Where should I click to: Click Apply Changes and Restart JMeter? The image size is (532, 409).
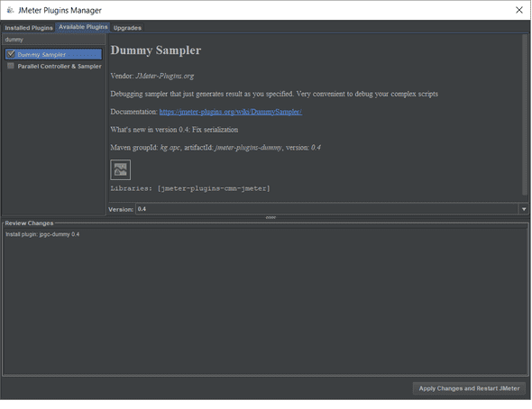tap(469, 388)
